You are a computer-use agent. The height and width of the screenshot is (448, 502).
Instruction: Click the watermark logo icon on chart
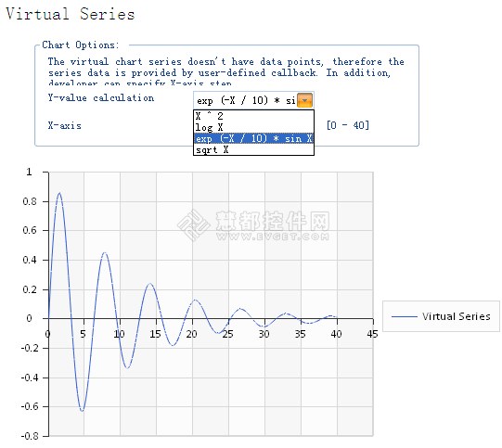pyautogui.click(x=193, y=225)
